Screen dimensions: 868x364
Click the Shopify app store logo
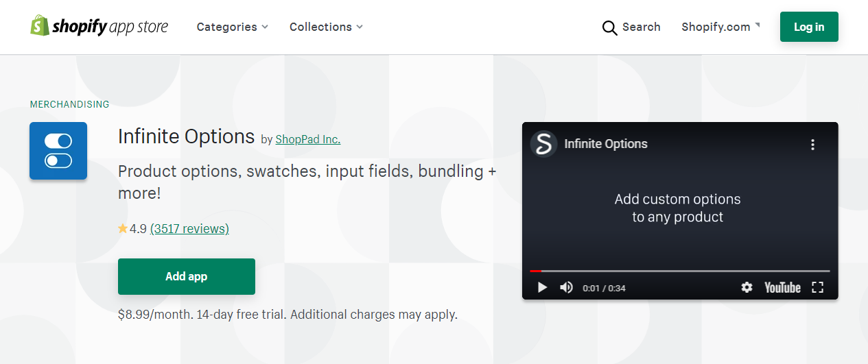point(99,27)
